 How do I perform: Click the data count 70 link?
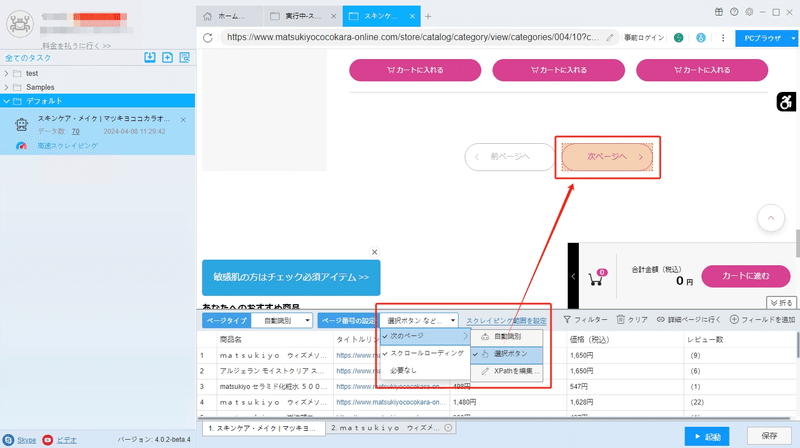pyautogui.click(x=76, y=132)
